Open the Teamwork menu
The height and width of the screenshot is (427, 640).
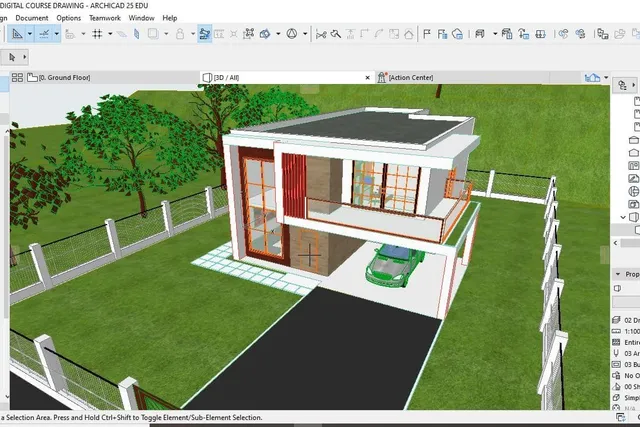[x=105, y=18]
